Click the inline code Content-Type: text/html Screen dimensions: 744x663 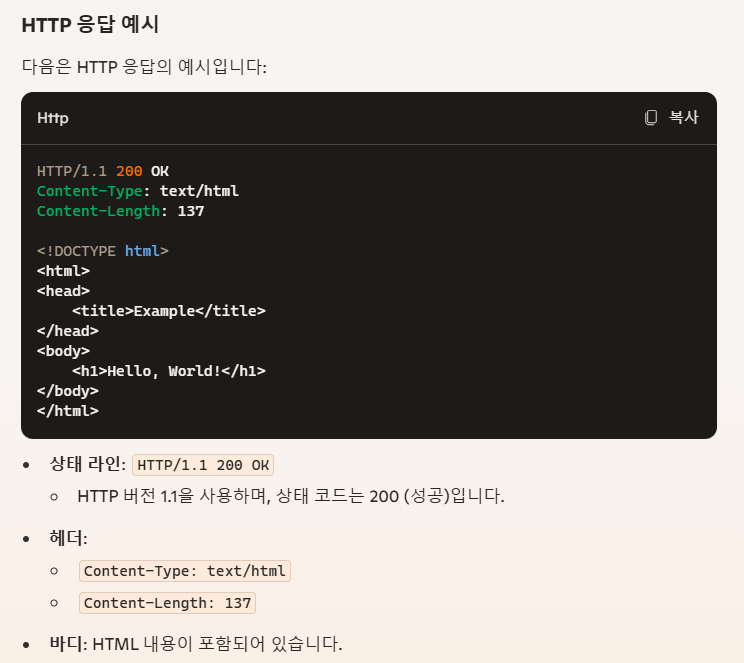click(185, 571)
